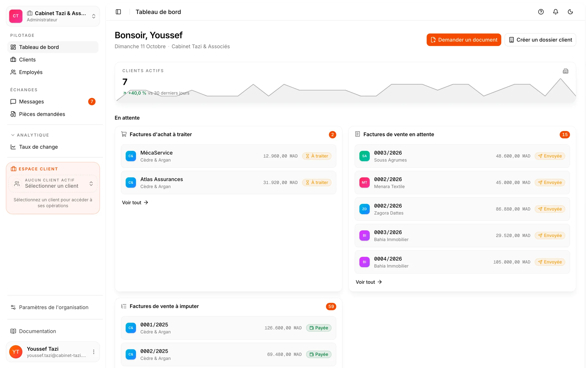Open the Documentation link
This screenshot has width=588, height=368.
pos(53,331)
